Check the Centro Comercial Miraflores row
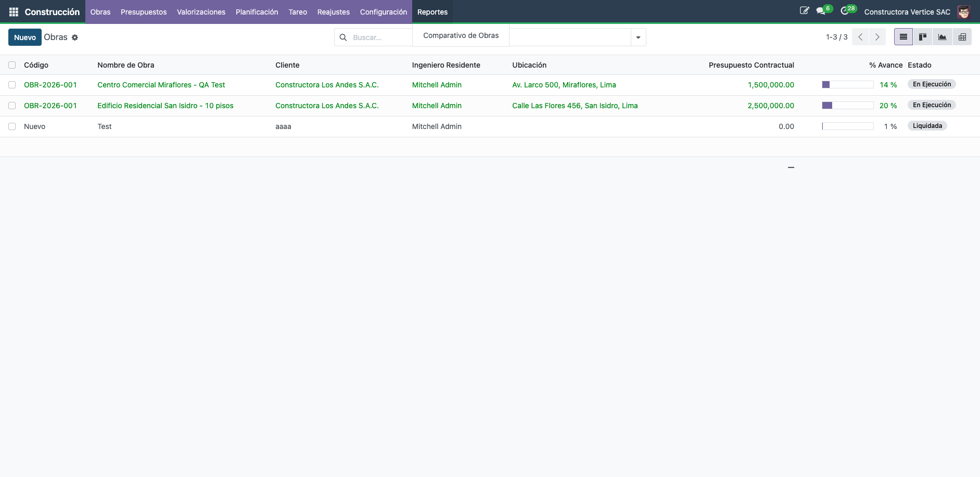This screenshot has width=980, height=477. tap(12, 85)
